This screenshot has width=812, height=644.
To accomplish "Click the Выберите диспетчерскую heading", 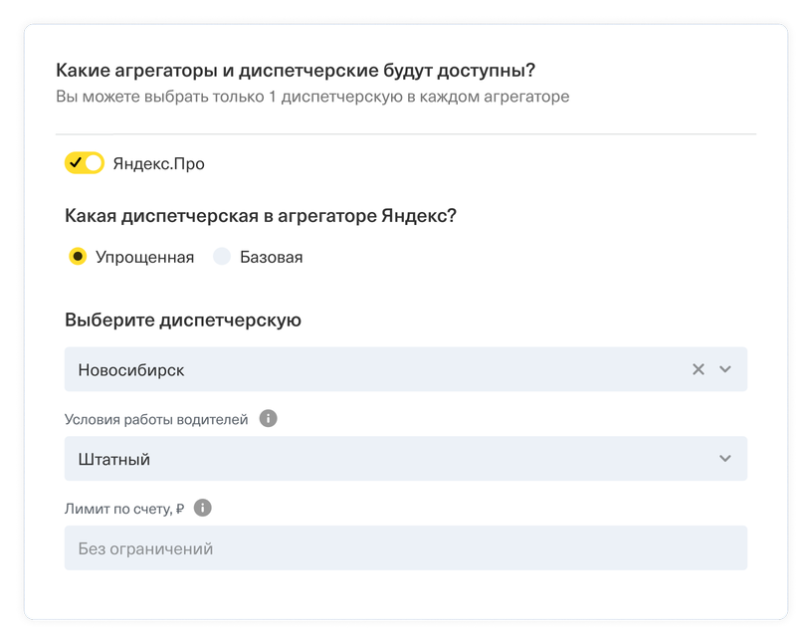I will (x=183, y=321).
